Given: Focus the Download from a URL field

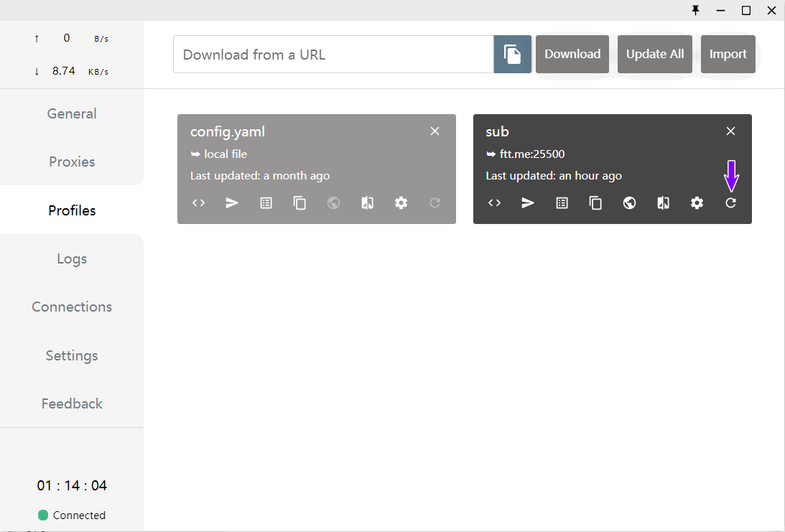Looking at the screenshot, I should click(x=333, y=55).
